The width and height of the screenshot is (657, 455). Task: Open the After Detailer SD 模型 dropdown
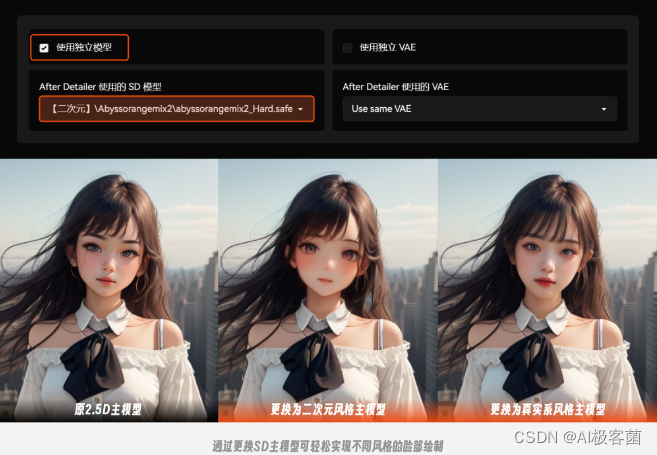176,109
